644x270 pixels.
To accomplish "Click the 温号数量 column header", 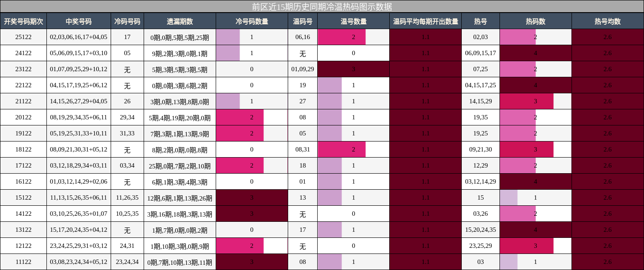I will coord(353,21).
